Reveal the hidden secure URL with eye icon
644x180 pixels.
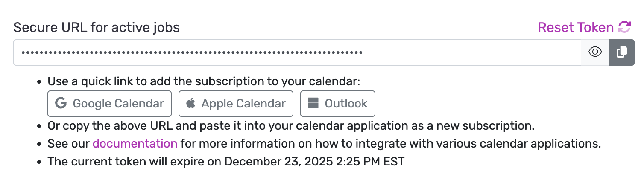(595, 52)
